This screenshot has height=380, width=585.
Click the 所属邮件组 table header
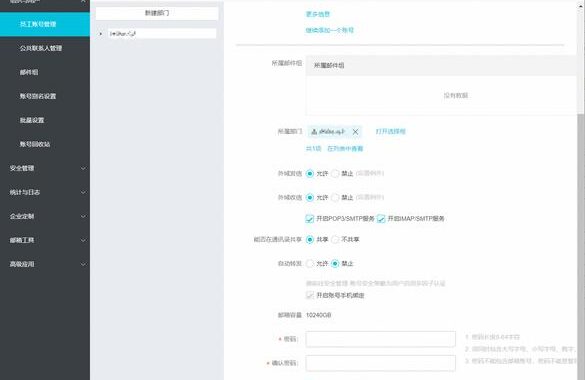441,65
